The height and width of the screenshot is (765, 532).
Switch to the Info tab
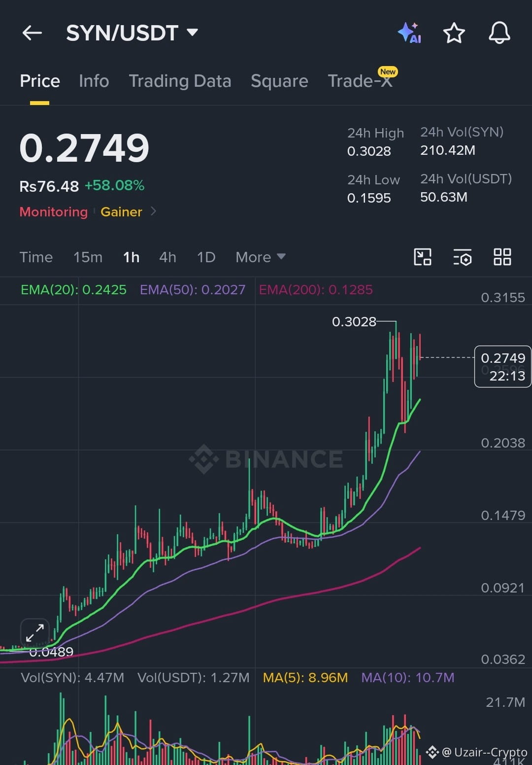tap(94, 81)
